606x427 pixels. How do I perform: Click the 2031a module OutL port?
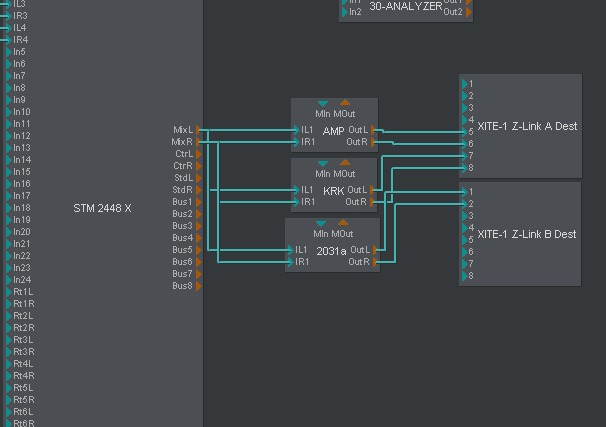pyautogui.click(x=375, y=250)
